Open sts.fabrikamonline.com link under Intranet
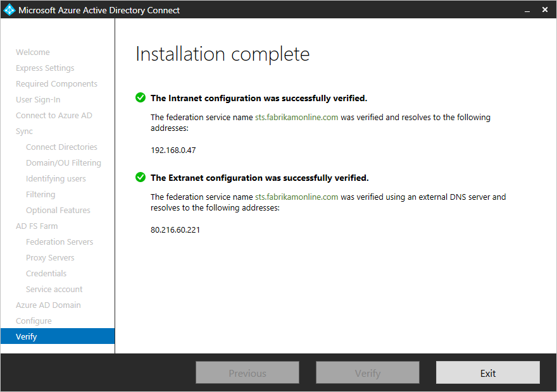557x392 pixels. [297, 118]
